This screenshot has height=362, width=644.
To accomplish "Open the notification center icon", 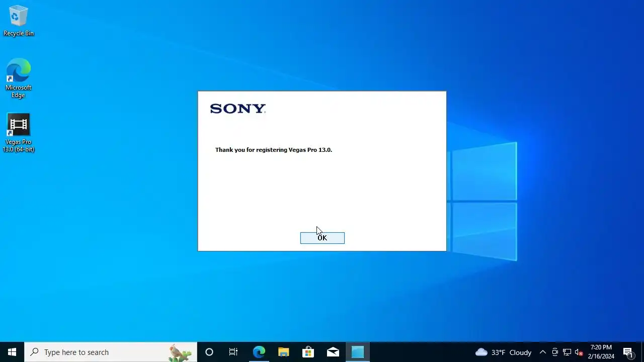I will tap(628, 352).
